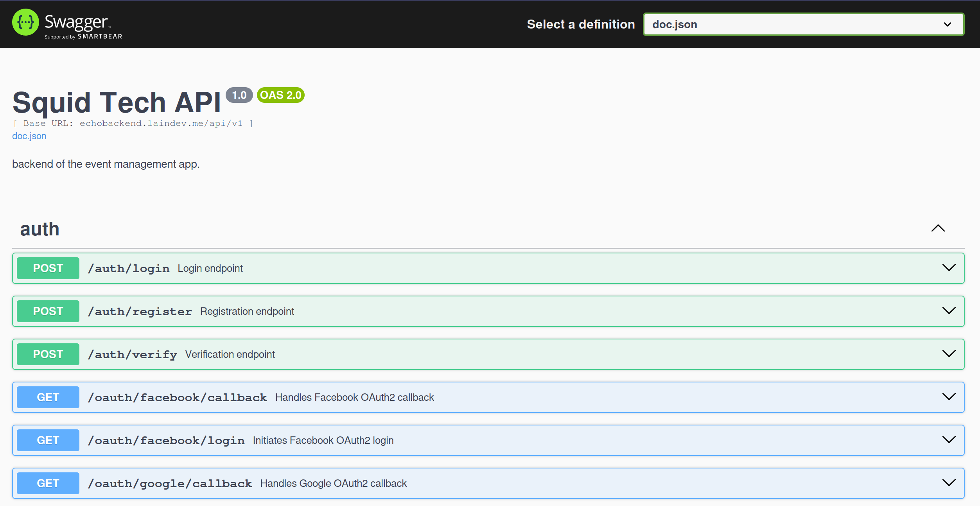Image resolution: width=980 pixels, height=506 pixels.
Task: Click the POST badge for /auth/register
Action: [48, 311]
